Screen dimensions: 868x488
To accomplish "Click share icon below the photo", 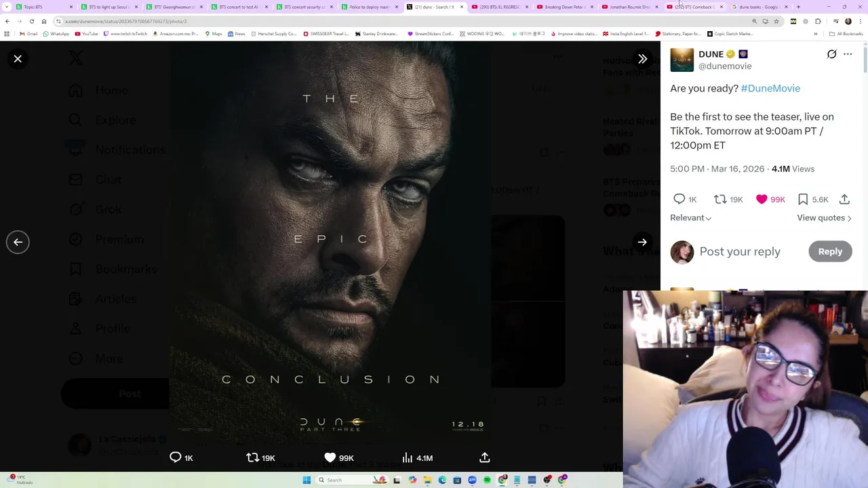I will [484, 457].
